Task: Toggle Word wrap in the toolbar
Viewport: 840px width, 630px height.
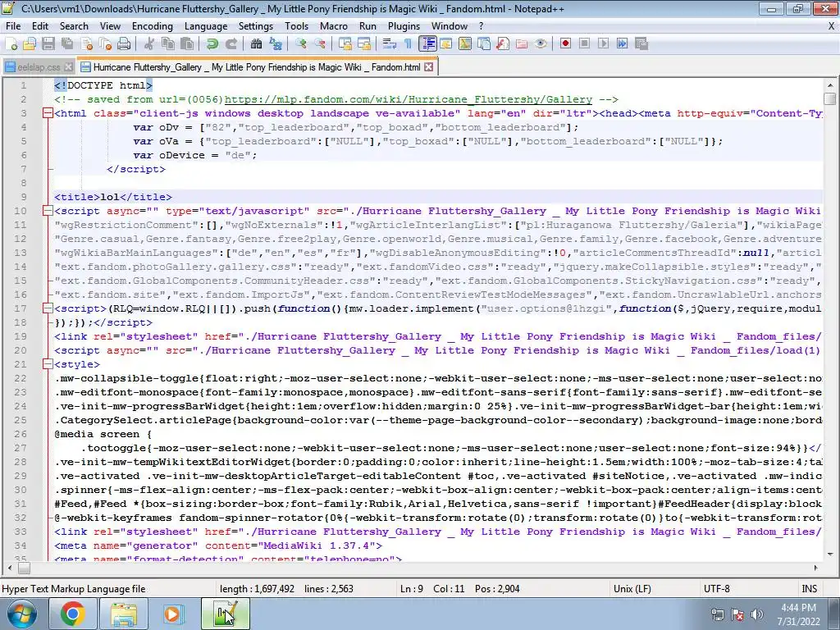Action: [x=390, y=44]
